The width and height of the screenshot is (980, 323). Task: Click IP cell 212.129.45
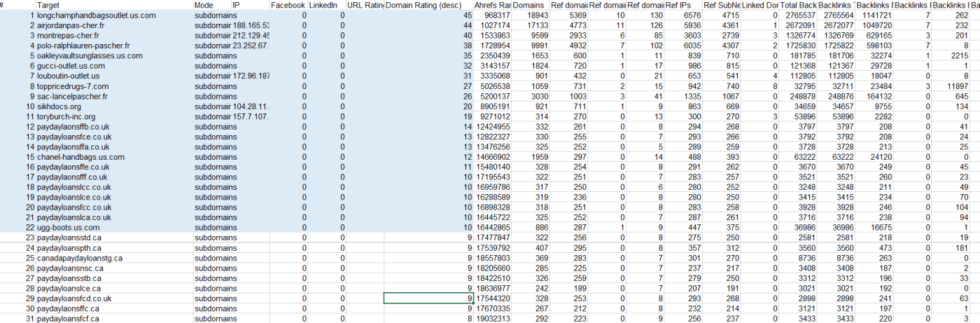point(251,36)
